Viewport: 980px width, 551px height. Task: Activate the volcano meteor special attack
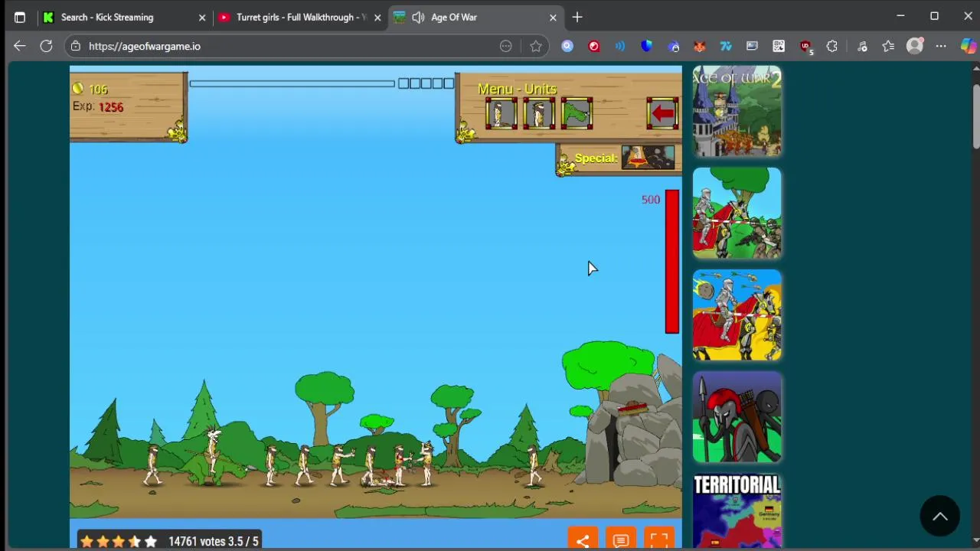click(x=648, y=158)
